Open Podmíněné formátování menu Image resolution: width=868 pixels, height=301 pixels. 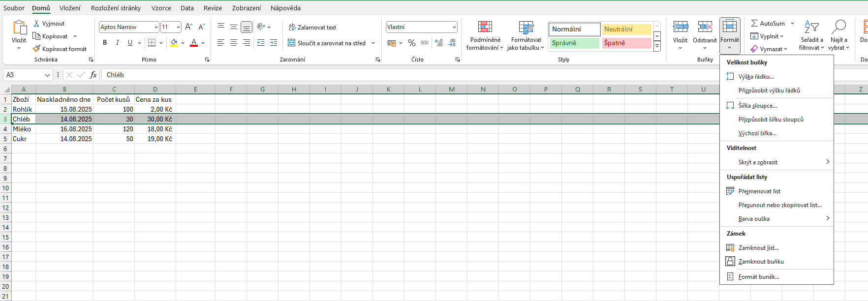[x=485, y=36]
